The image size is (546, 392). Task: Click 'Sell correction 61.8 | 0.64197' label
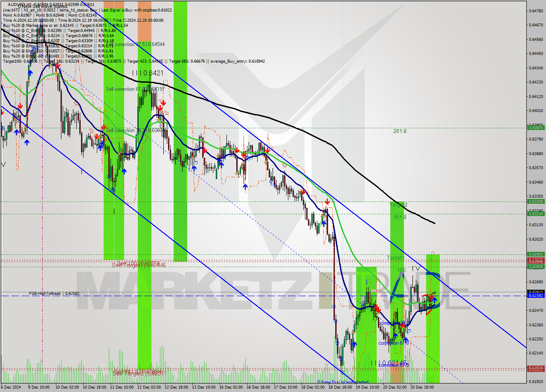(x=135, y=89)
